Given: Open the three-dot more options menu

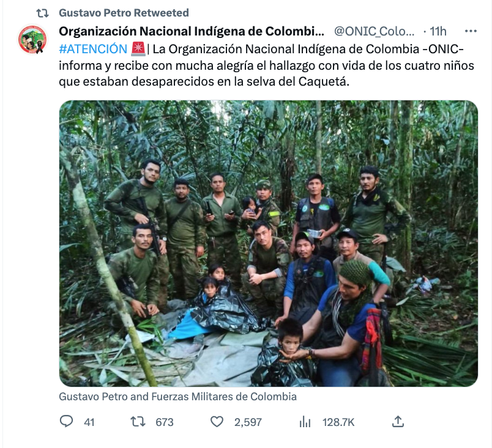Looking at the screenshot, I should [x=471, y=31].
